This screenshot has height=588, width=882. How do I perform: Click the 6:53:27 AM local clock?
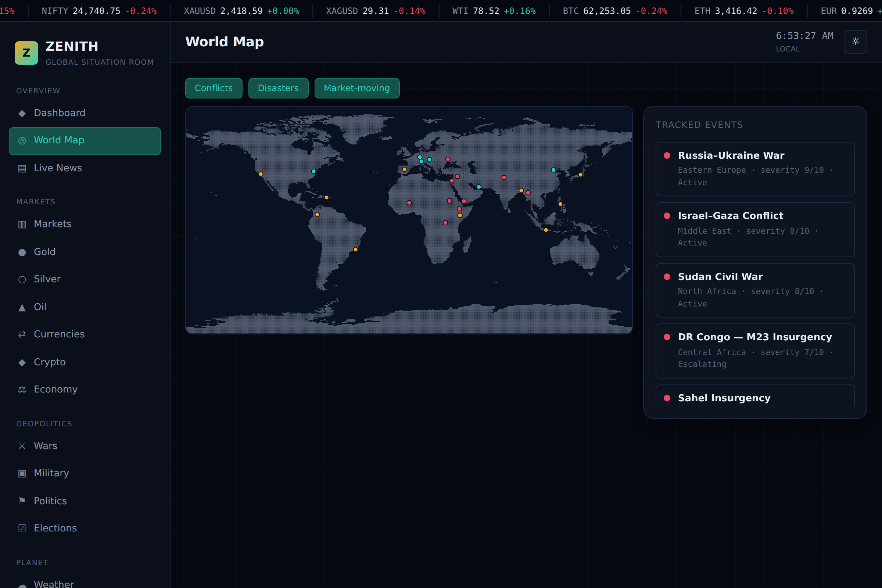pyautogui.click(x=805, y=36)
